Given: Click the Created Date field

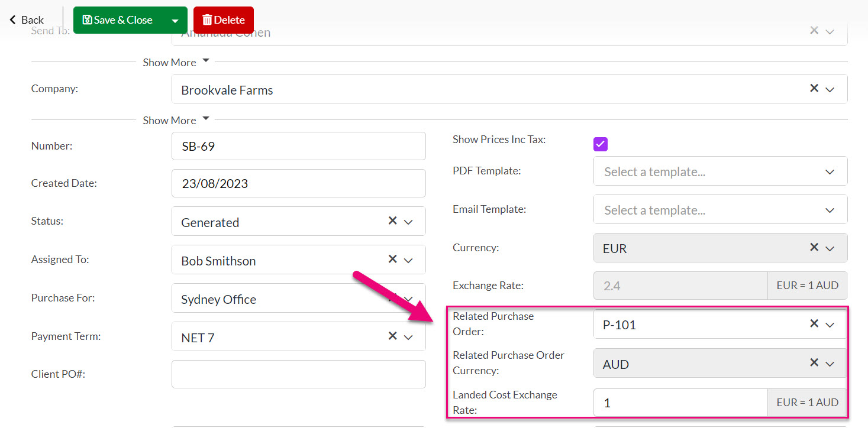Looking at the screenshot, I should click(x=298, y=183).
